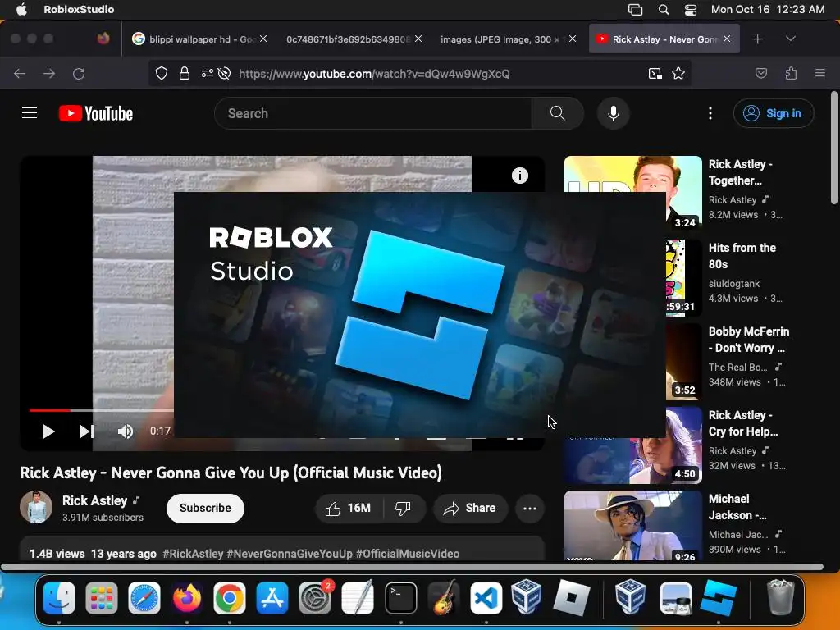Image resolution: width=840 pixels, height=630 pixels.
Task: Click the #OfficialMusicVideo hashtag
Action: (x=408, y=554)
